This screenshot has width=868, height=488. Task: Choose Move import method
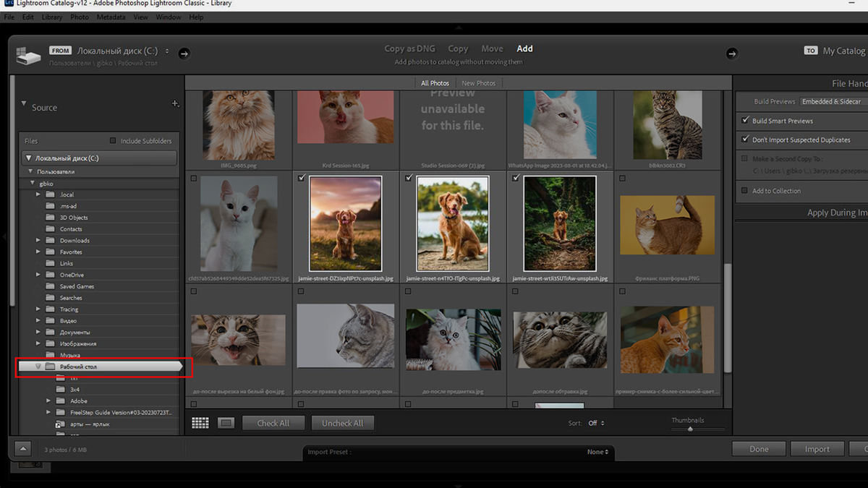[492, 49]
